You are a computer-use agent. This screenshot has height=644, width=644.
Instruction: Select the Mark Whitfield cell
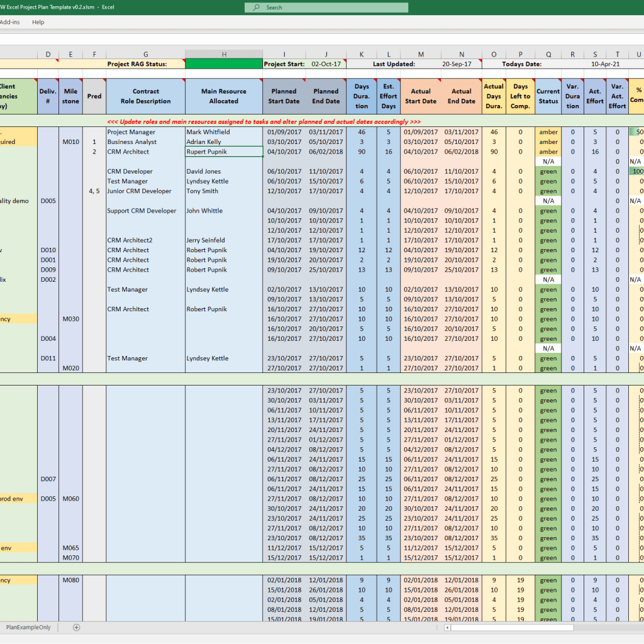click(x=224, y=132)
